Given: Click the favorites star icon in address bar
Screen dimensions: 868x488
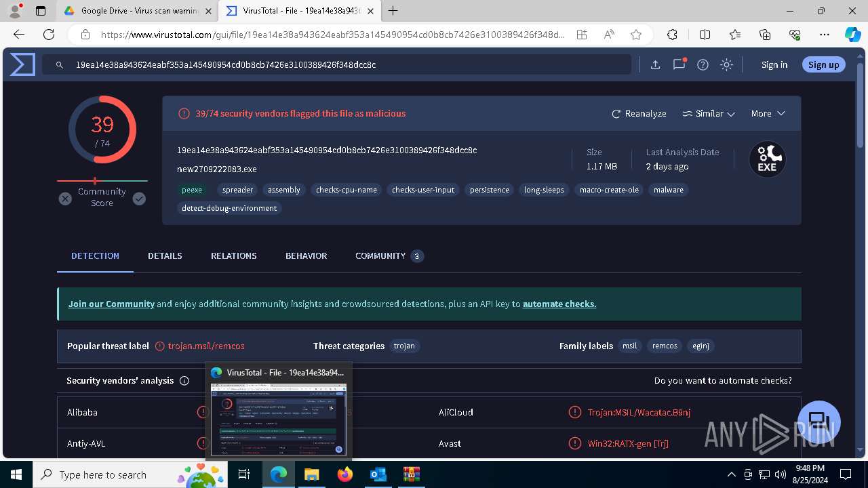Looking at the screenshot, I should [635, 35].
